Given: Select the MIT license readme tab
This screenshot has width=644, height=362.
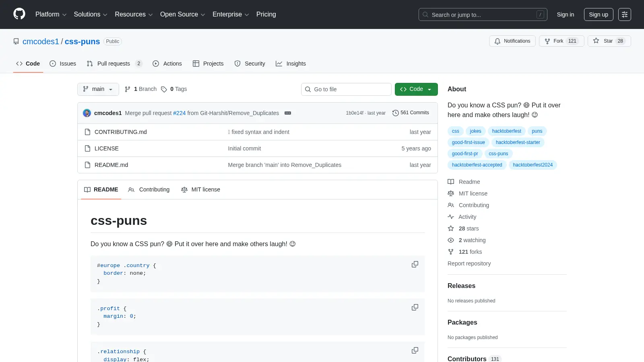Looking at the screenshot, I should [x=201, y=189].
